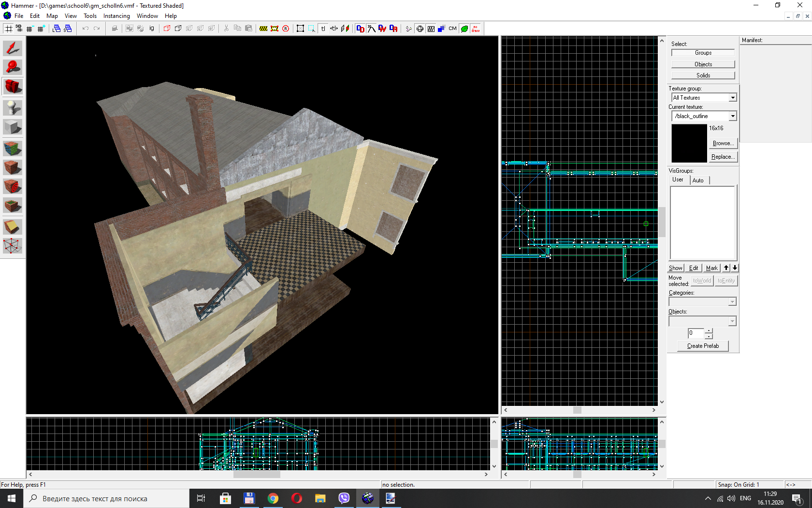The width and height of the screenshot is (812, 508).
Task: Open the Instancing menu
Action: [116, 16]
